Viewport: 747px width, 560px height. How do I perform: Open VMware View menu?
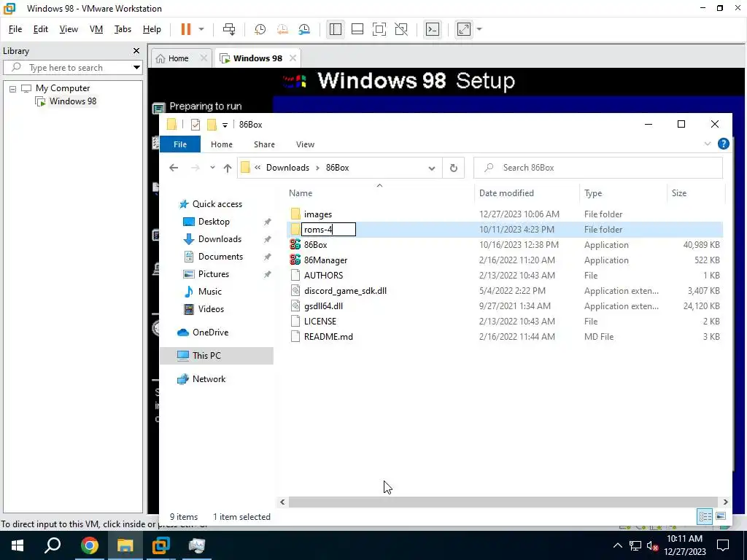pos(69,29)
